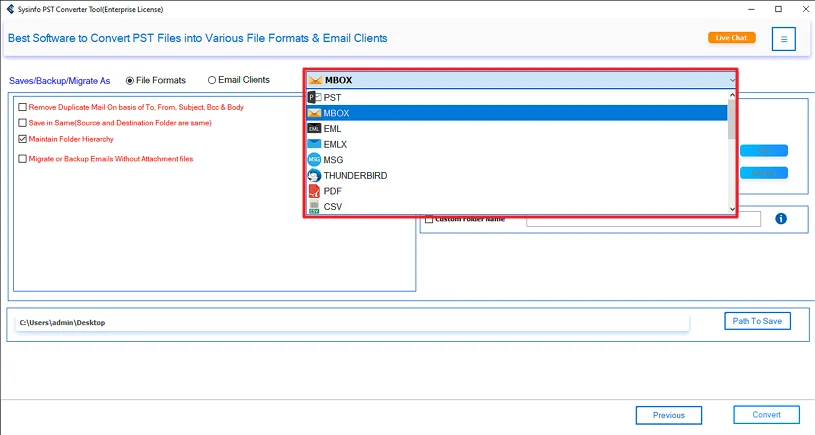Click the scroll-down arrow of format list
Viewport: 815px width, 435px height.
[x=732, y=209]
